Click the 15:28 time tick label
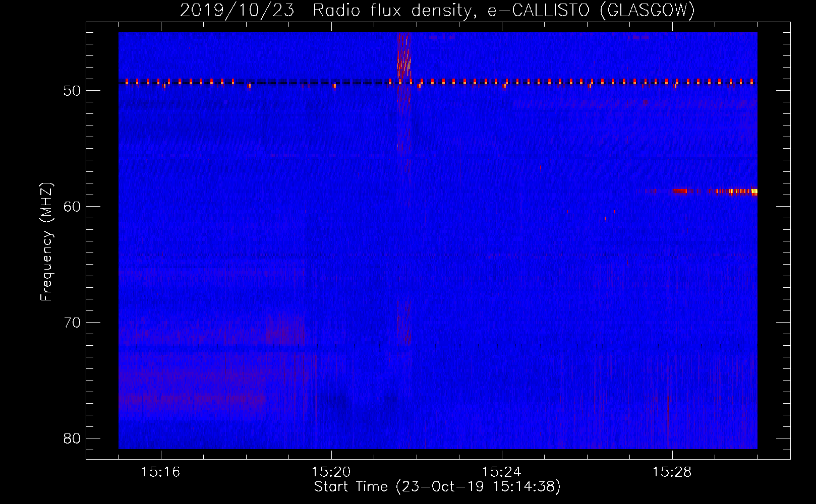Viewport: 816px width, 504px height. coord(672,472)
